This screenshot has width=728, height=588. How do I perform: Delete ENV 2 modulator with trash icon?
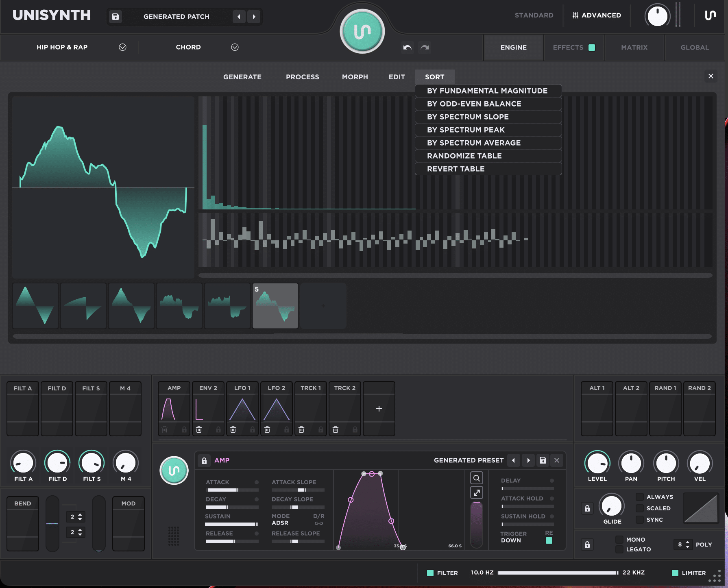pos(199,429)
